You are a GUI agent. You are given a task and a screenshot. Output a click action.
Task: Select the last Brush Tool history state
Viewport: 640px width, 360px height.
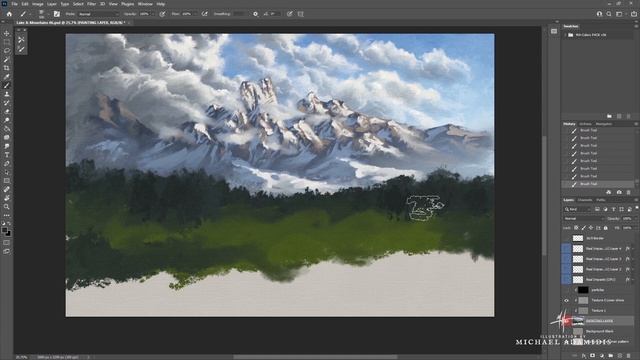coord(598,184)
